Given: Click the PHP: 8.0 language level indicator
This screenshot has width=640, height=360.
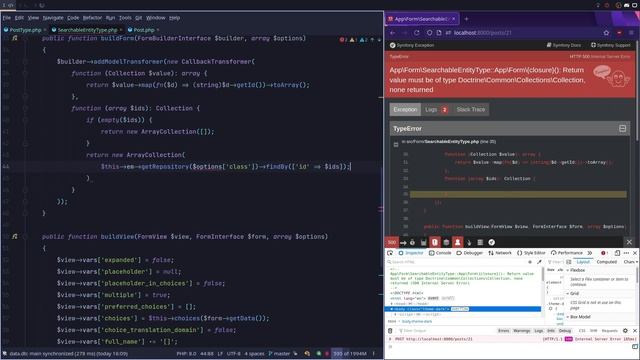Looking at the screenshot, I should [x=187, y=354].
